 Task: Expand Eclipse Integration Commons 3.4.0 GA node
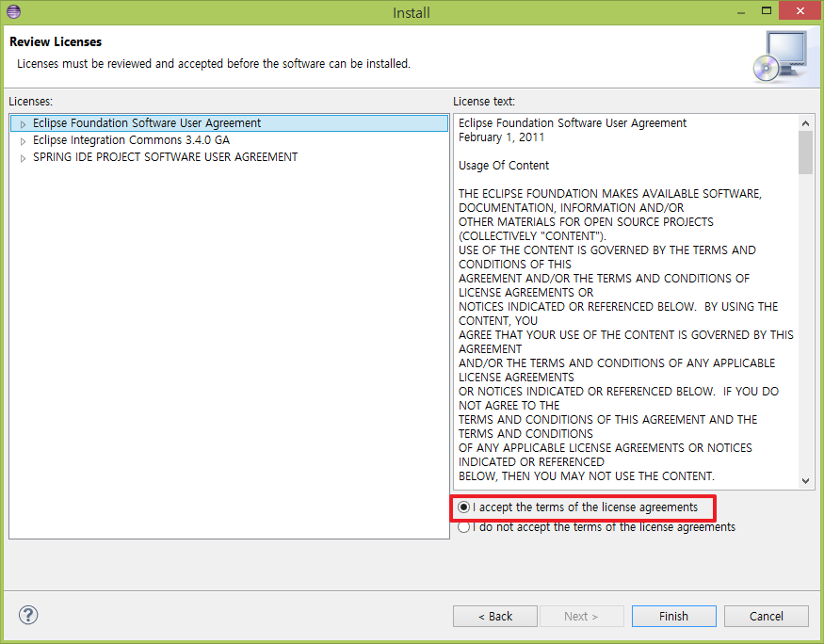23,141
